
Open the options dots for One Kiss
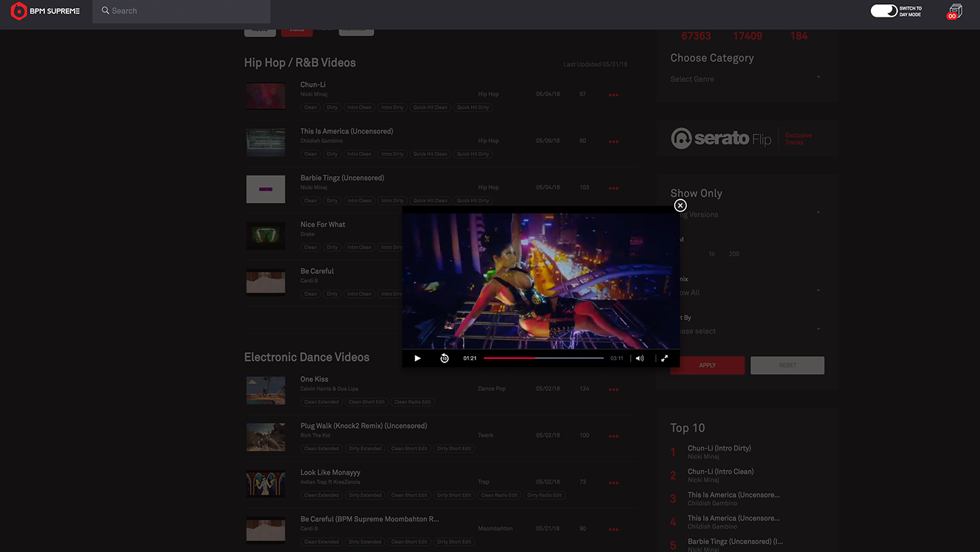point(614,390)
